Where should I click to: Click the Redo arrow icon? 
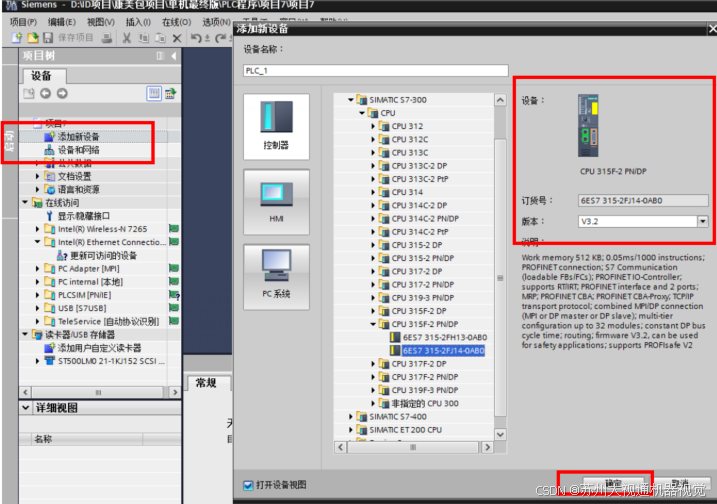tap(220, 38)
